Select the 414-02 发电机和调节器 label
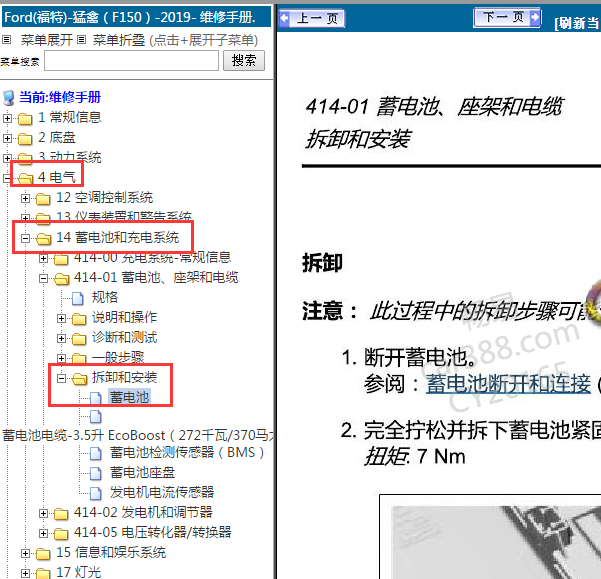This screenshot has height=579, width=601. coord(143,512)
